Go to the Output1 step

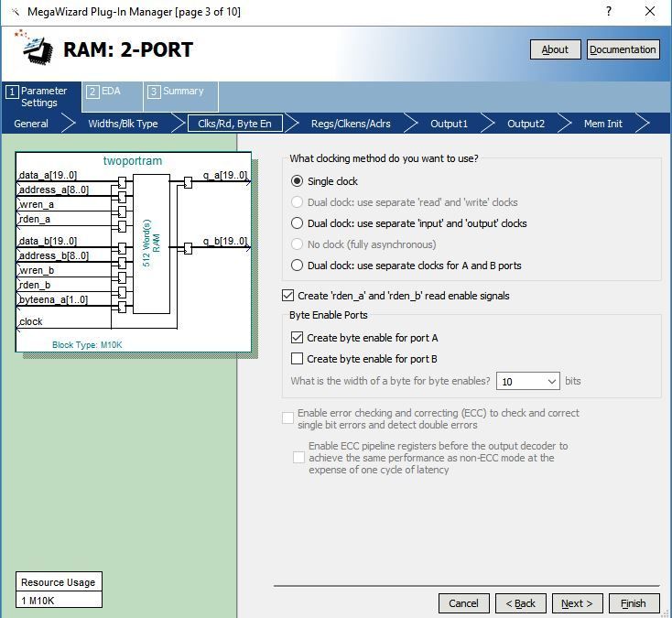449,124
